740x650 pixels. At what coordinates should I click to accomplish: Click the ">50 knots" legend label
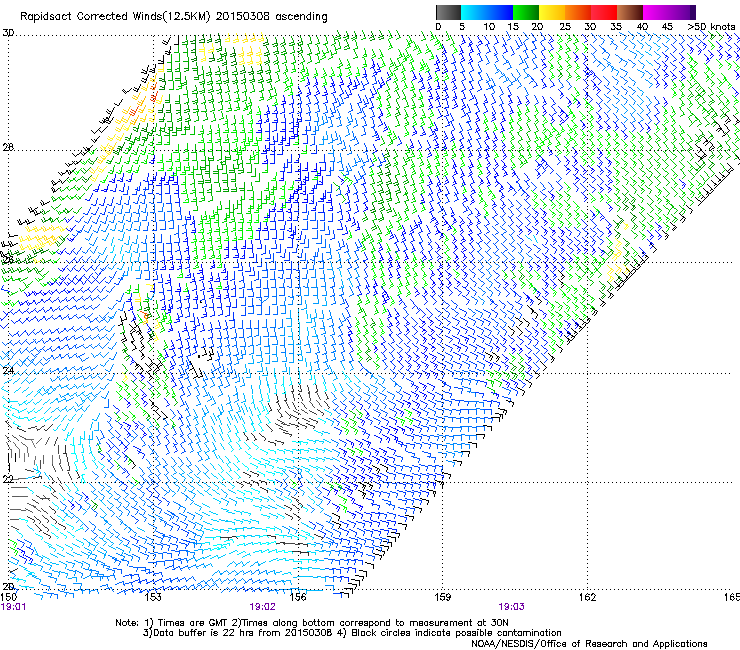point(711,26)
